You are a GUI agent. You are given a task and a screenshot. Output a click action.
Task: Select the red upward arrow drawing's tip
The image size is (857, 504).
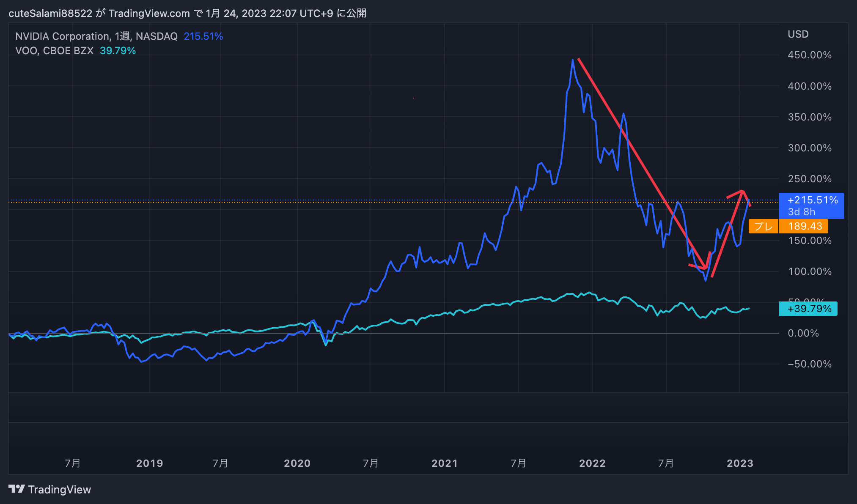click(742, 192)
